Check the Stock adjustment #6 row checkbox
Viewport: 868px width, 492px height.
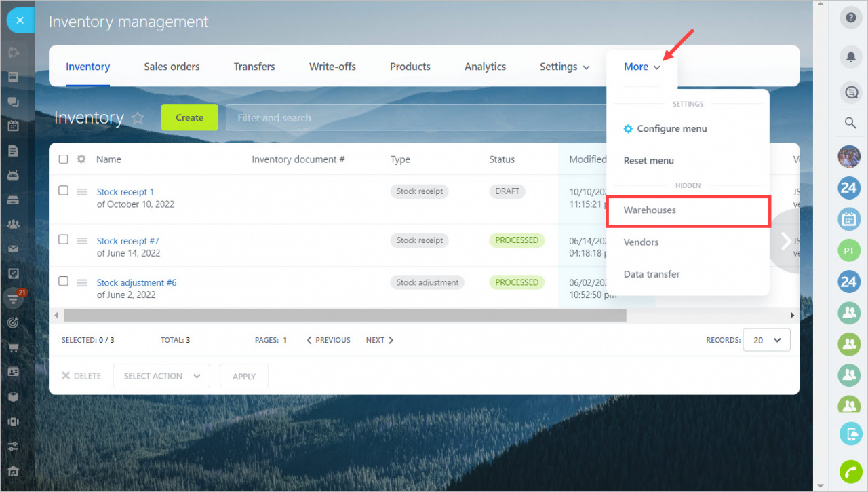(x=63, y=281)
